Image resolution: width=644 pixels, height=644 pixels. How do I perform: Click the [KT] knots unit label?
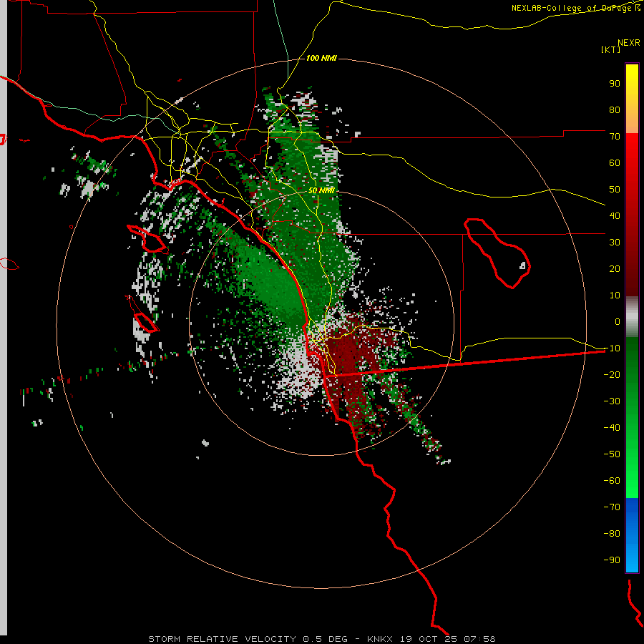pyautogui.click(x=610, y=49)
